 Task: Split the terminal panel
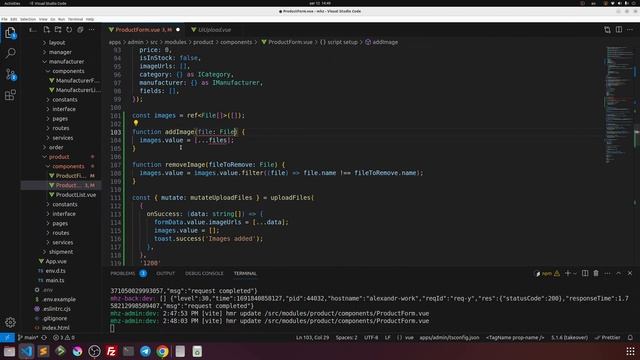pos(585,273)
